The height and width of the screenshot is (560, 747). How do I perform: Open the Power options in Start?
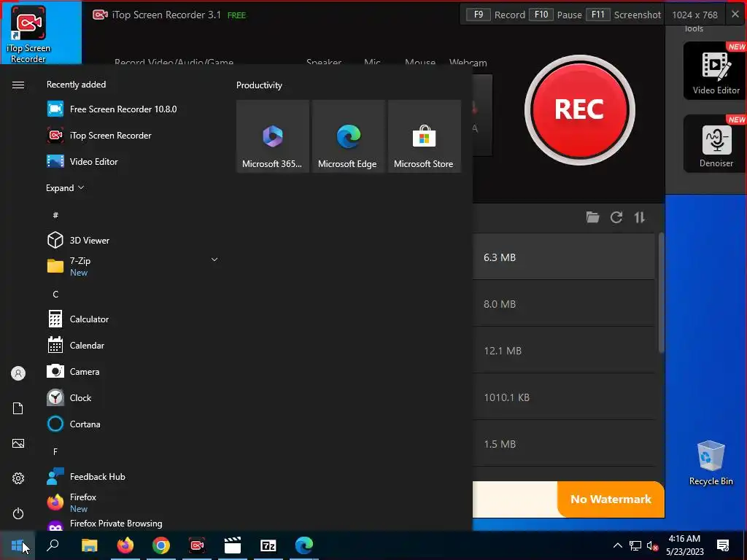point(18,513)
